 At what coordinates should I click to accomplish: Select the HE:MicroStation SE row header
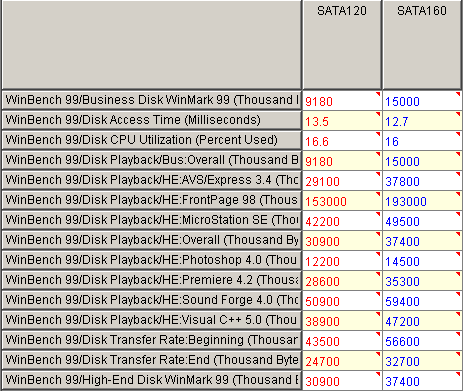pos(151,220)
